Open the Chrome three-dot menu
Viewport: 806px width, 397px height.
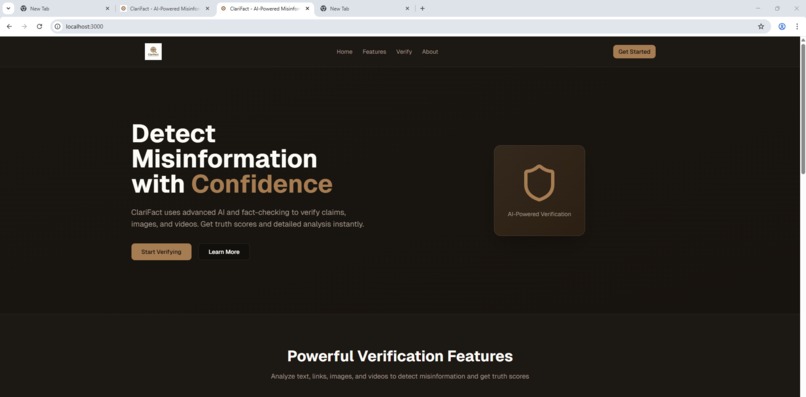797,26
